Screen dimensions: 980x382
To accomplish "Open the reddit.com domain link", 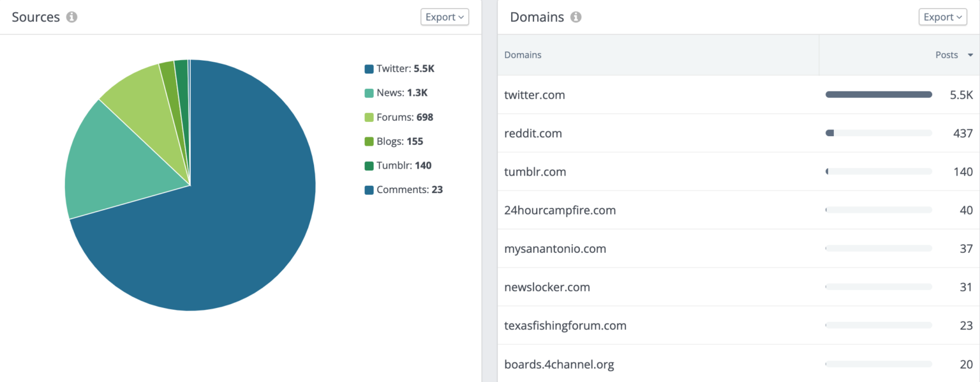I will 533,134.
